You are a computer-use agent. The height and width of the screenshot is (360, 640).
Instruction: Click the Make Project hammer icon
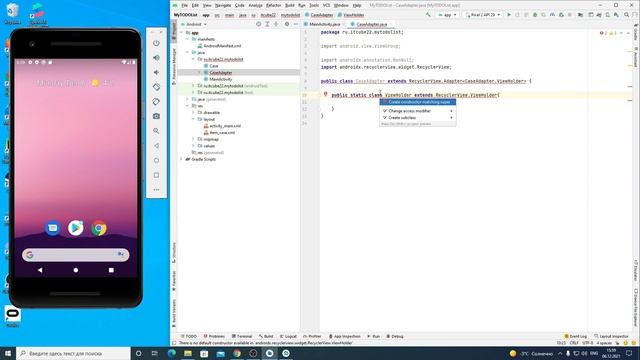[x=428, y=15]
